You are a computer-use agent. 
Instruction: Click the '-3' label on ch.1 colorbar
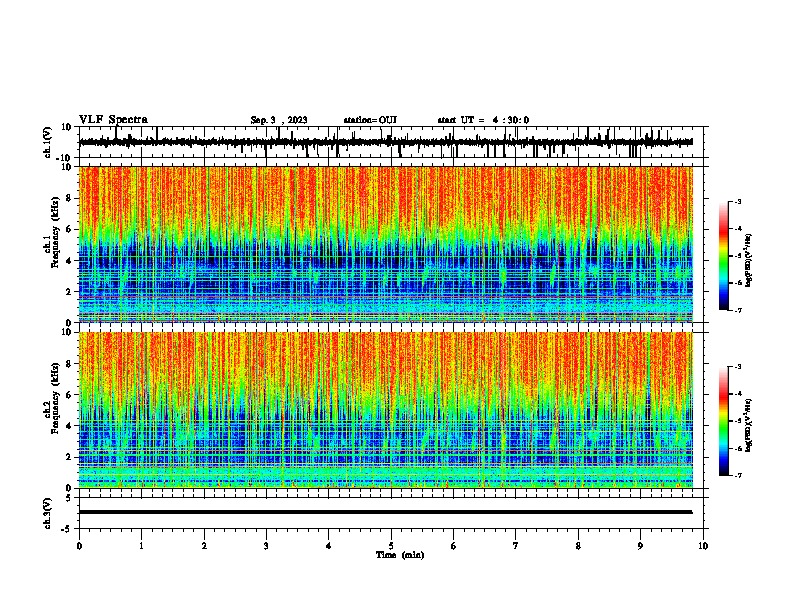738,201
